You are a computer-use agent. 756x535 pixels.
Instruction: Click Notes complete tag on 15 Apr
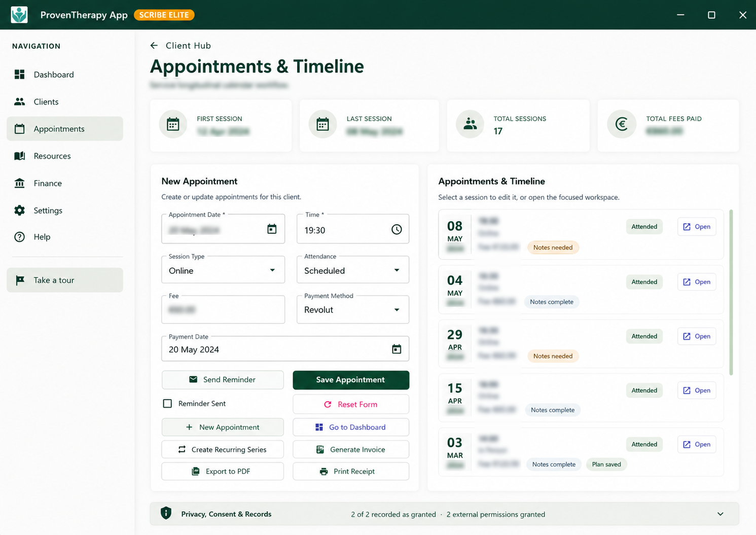point(553,410)
